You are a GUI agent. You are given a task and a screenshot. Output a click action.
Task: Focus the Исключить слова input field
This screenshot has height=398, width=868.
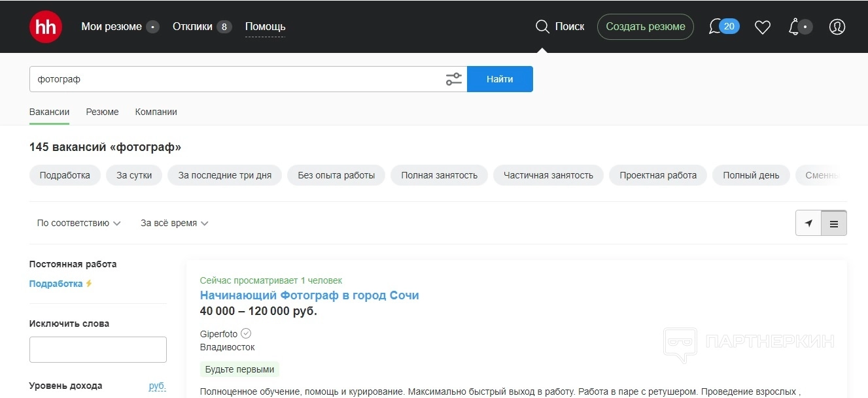click(x=98, y=350)
